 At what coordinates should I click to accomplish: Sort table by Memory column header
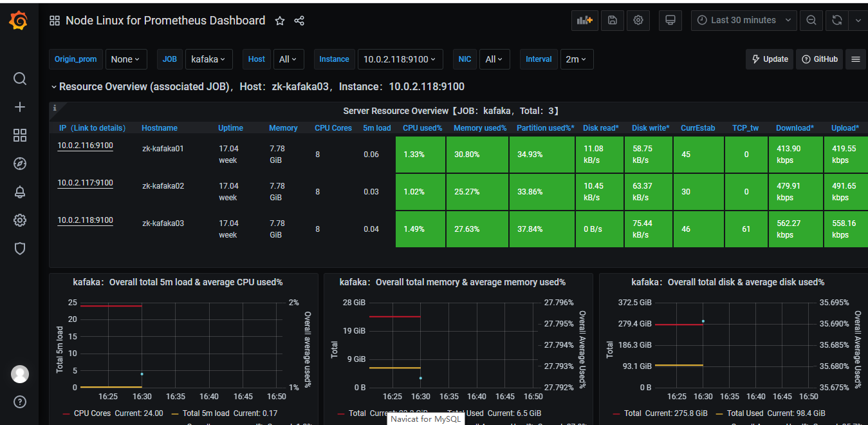pyautogui.click(x=283, y=128)
